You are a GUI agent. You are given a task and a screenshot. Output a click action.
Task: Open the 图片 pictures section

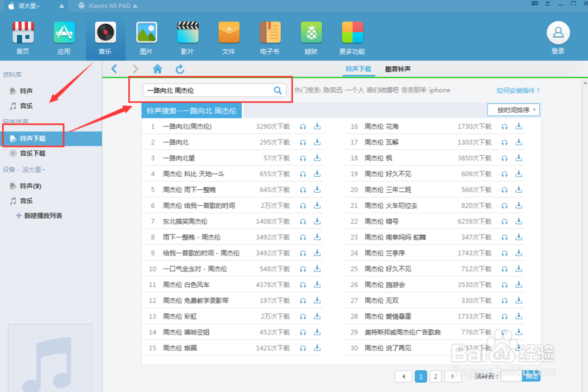coord(146,38)
